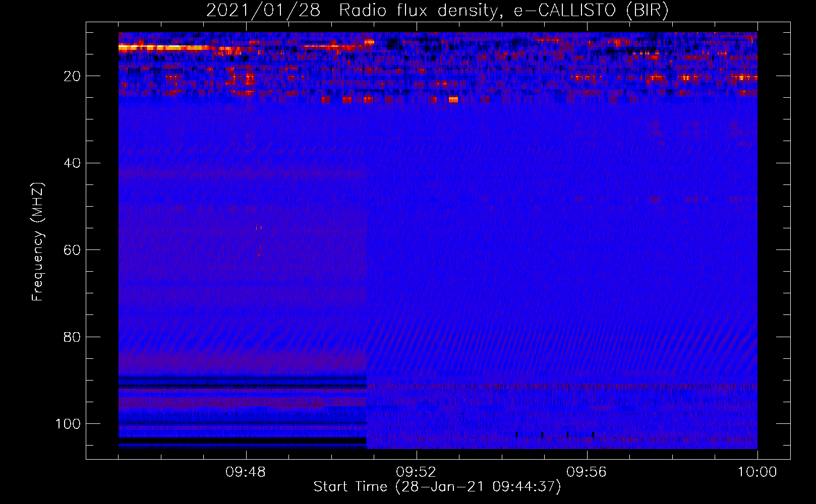Select the 10:00 time tick label
This screenshot has height=504, width=816.
[757, 472]
